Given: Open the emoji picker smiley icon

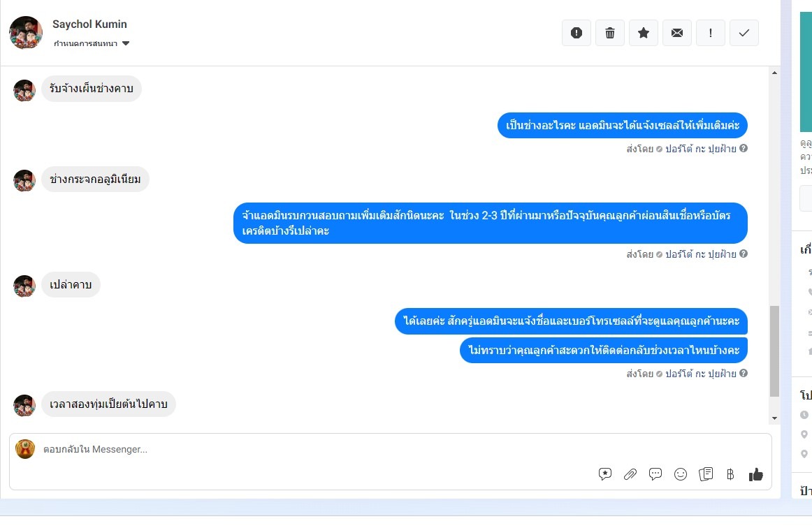Looking at the screenshot, I should click(681, 474).
